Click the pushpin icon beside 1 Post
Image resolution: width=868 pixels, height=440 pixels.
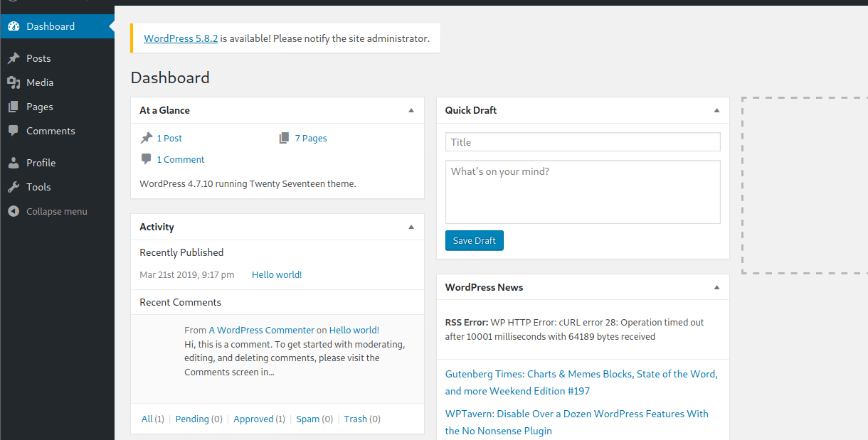click(x=146, y=138)
